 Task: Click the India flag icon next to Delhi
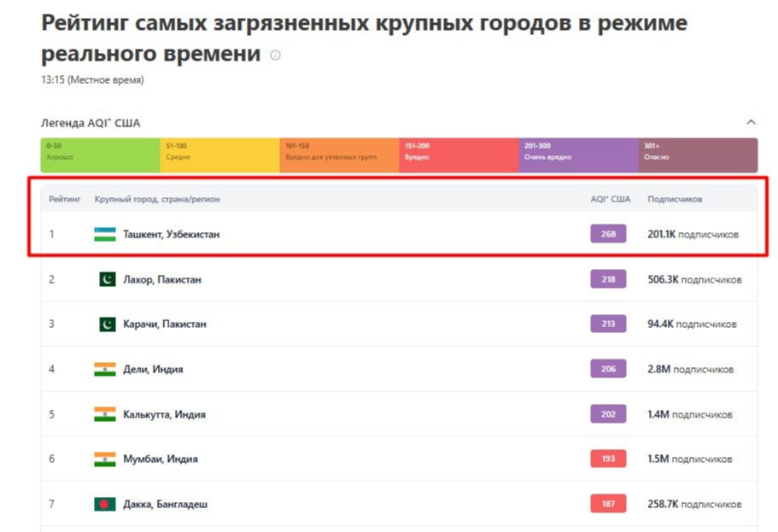click(x=105, y=370)
